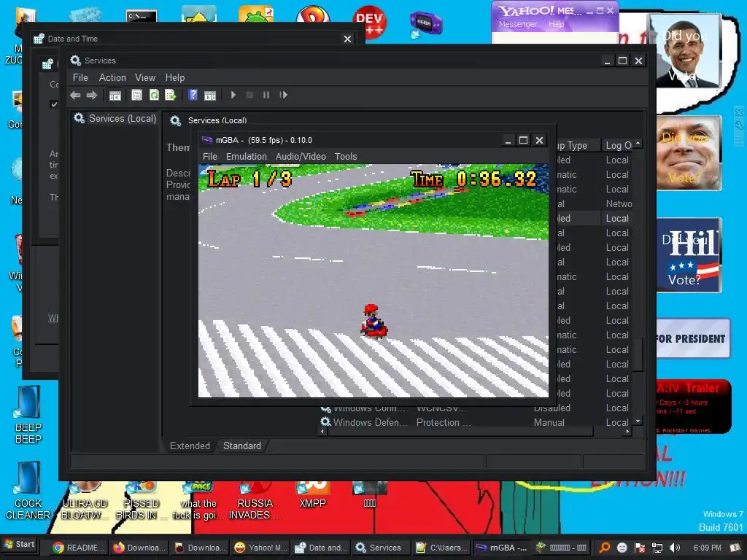Click the mGBA title bar icon
747x560 pixels.
(x=206, y=140)
